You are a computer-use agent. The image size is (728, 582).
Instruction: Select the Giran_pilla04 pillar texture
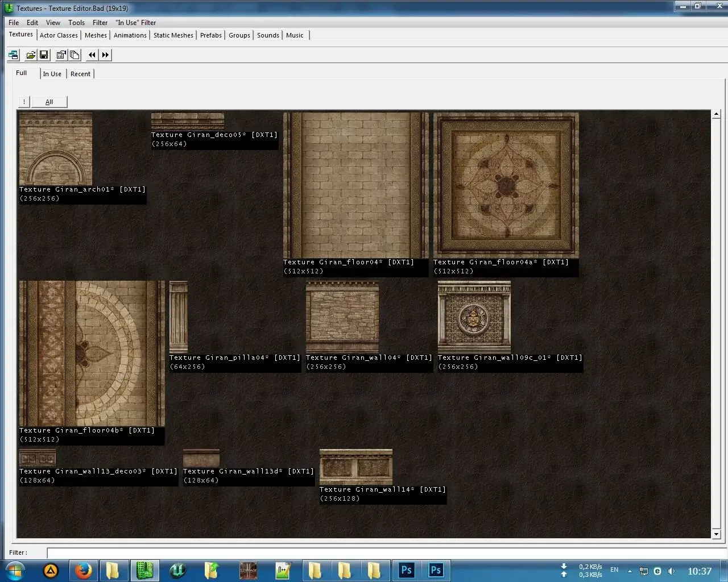pos(179,317)
